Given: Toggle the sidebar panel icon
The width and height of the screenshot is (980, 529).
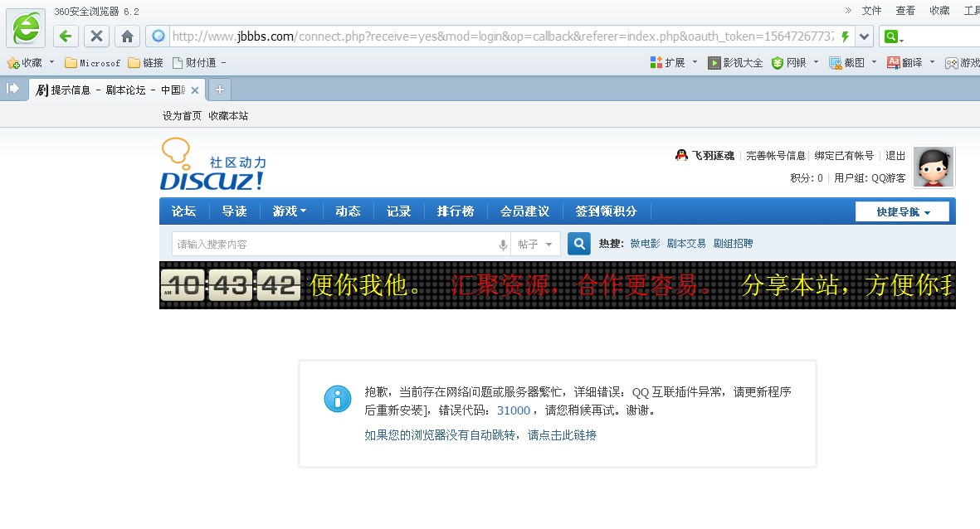Looking at the screenshot, I should (12, 89).
